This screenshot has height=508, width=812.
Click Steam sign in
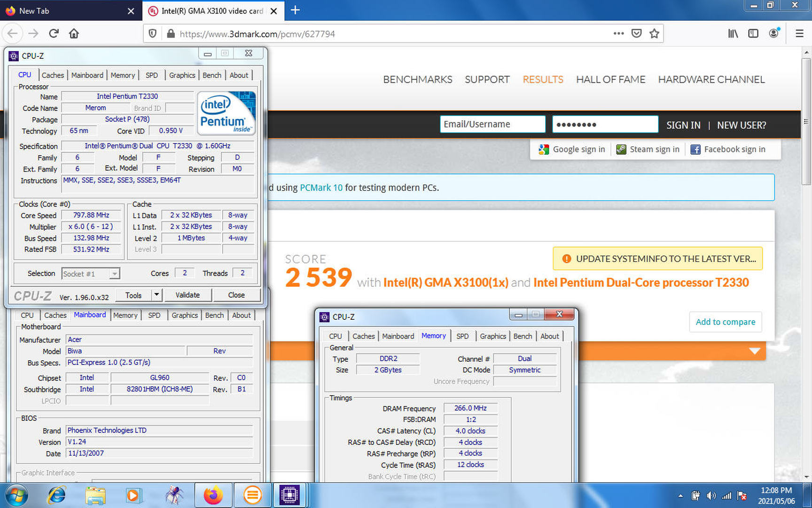click(x=648, y=150)
